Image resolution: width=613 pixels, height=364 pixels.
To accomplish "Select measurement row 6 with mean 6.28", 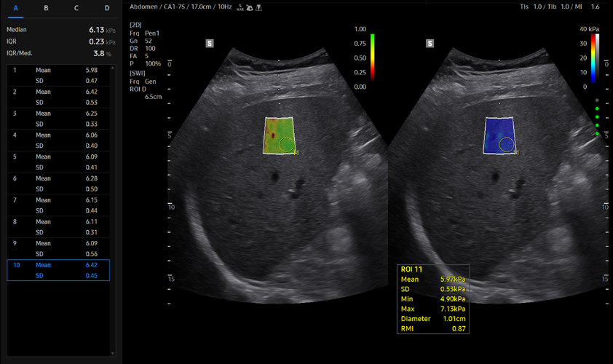I will 58,183.
